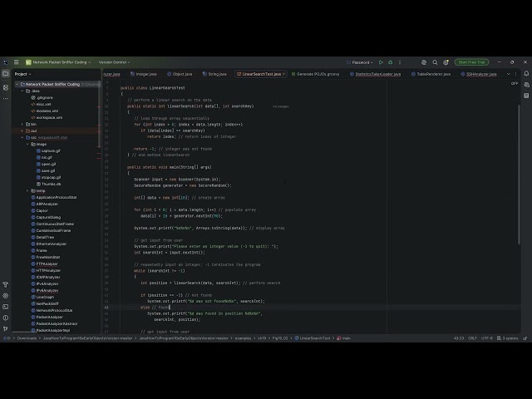The height and width of the screenshot is (399, 532).
Task: Open the Terminal tool window
Action: [x=6, y=307]
